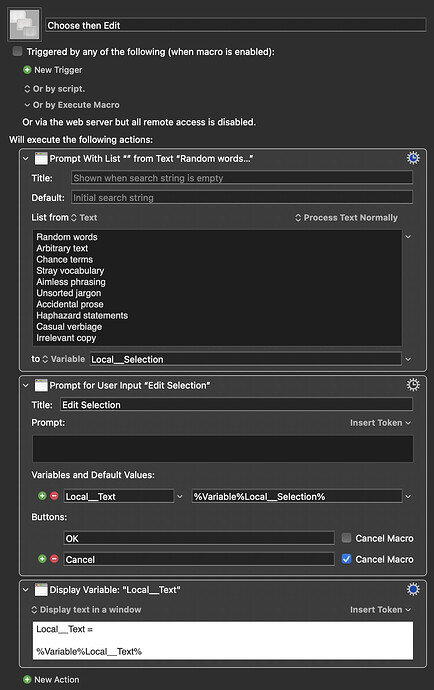Viewport: 434px width, 690px height.
Task: Click the "Haphazard statements" line
Action: [x=82, y=316]
